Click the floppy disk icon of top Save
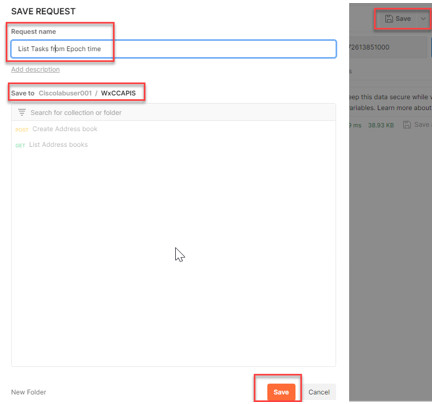The height and width of the screenshot is (404, 436). (389, 19)
